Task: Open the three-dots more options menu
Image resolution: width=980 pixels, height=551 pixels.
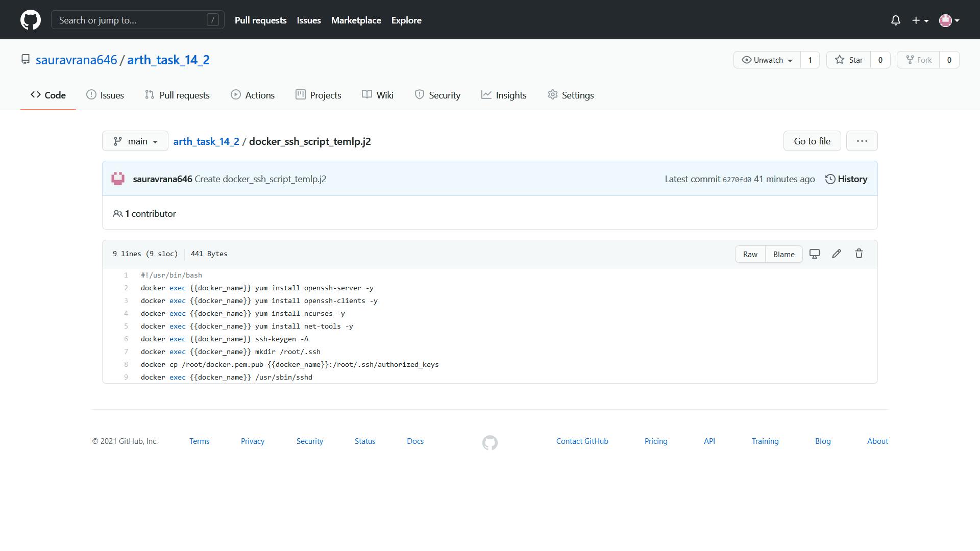Action: tap(862, 141)
